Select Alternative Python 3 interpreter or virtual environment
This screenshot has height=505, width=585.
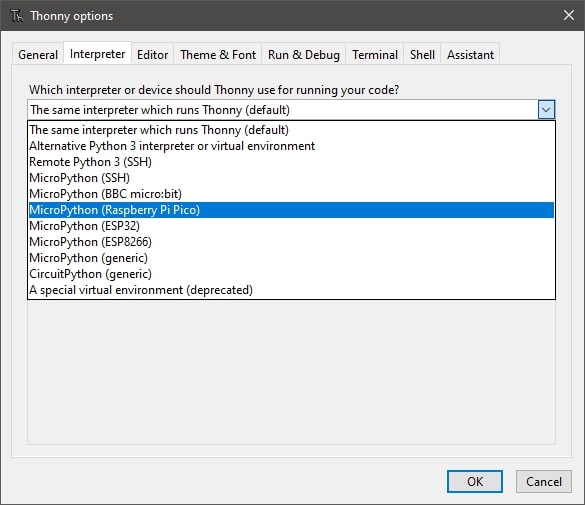point(291,146)
